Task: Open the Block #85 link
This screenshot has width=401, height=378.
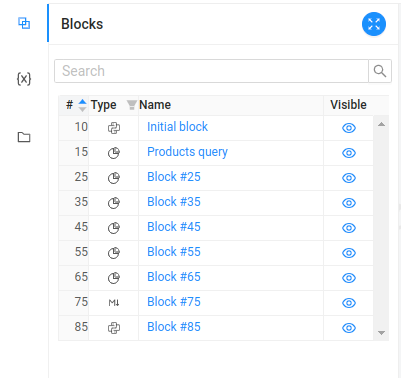Action: [x=174, y=327]
